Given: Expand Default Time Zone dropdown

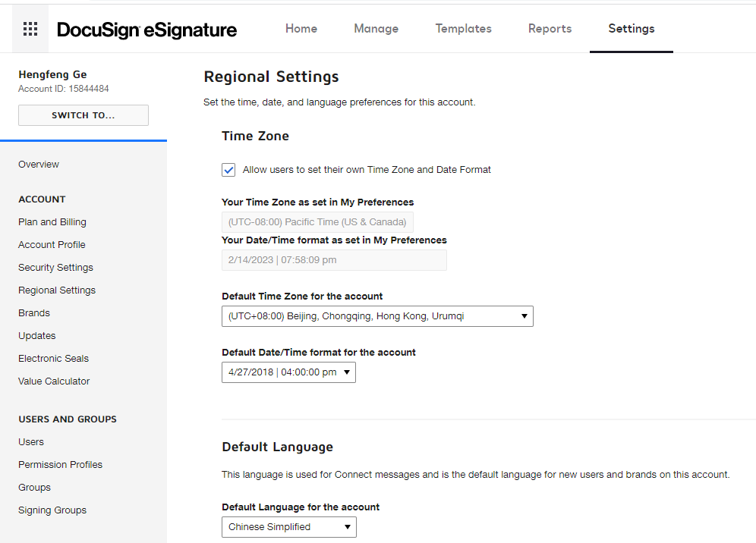Looking at the screenshot, I should (377, 316).
